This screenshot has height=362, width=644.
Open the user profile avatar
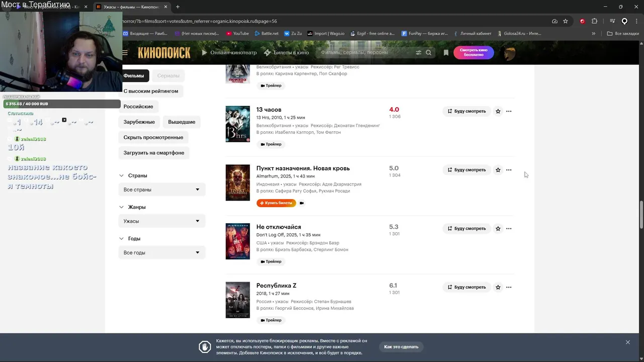(x=509, y=53)
